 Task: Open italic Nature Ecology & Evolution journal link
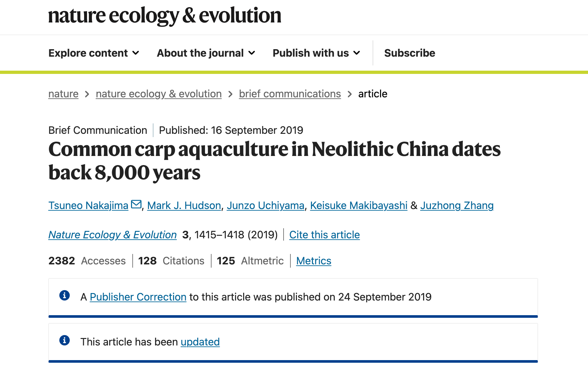coord(112,235)
